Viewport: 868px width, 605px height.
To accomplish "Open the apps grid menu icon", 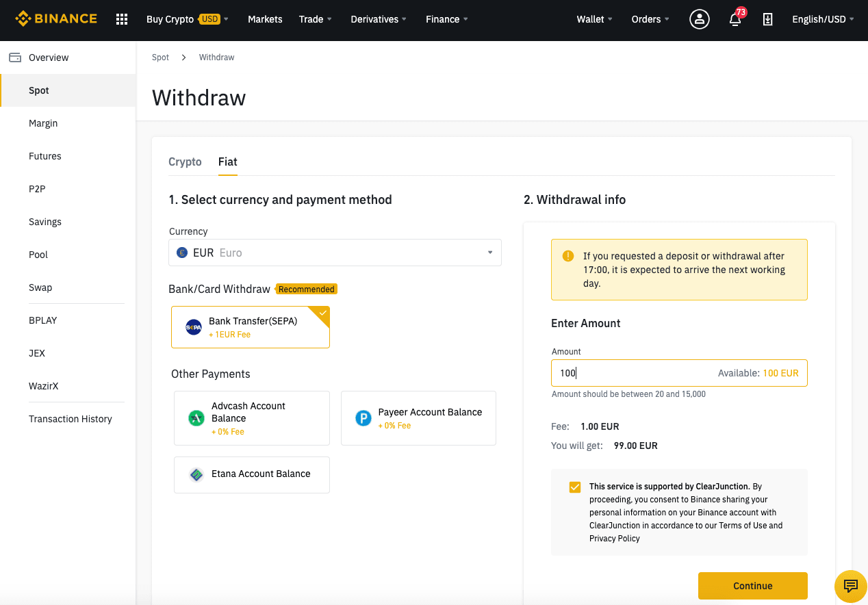I will (122, 19).
